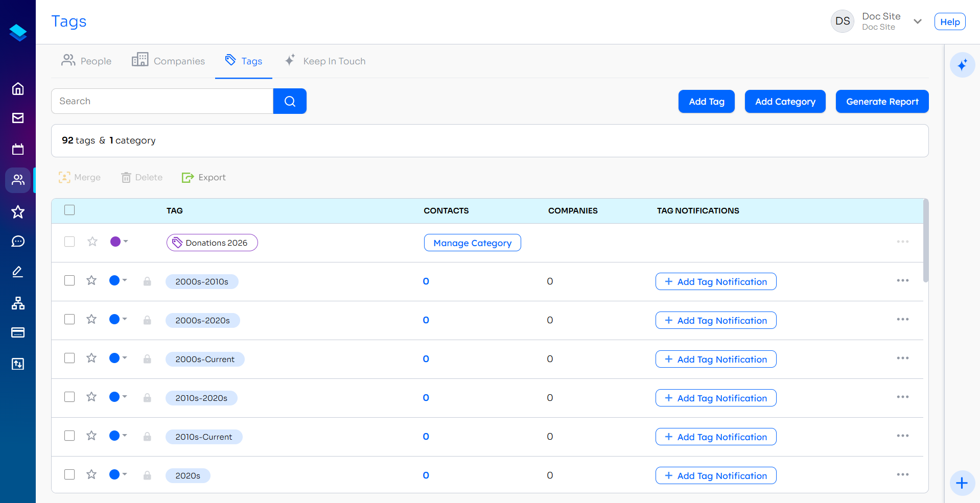
Task: Switch to the Companies tab
Action: click(x=168, y=61)
